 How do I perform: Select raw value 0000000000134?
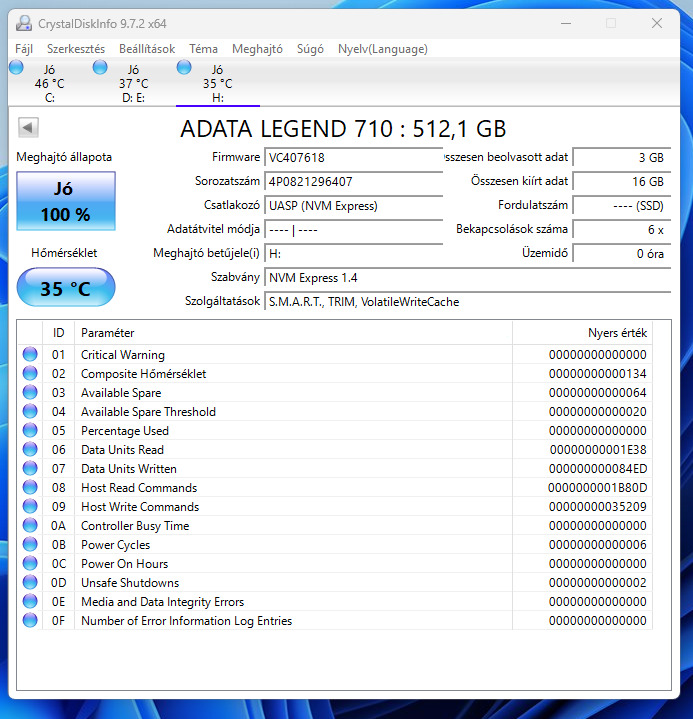(x=598, y=373)
